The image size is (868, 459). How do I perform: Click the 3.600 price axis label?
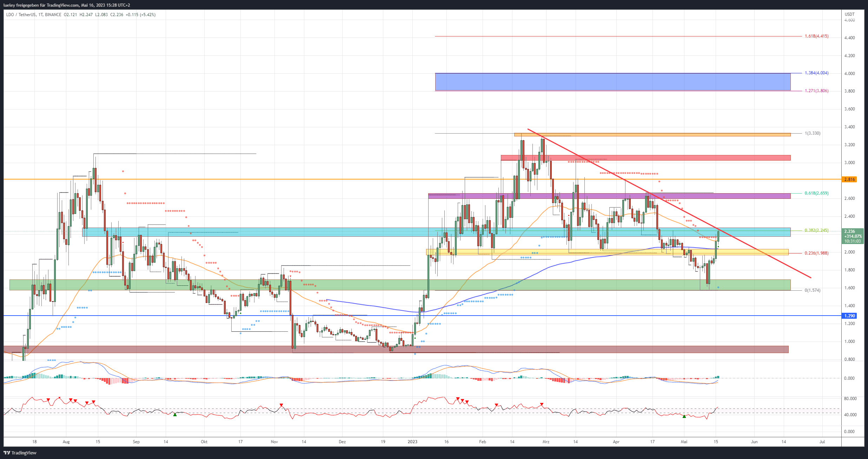(x=849, y=109)
